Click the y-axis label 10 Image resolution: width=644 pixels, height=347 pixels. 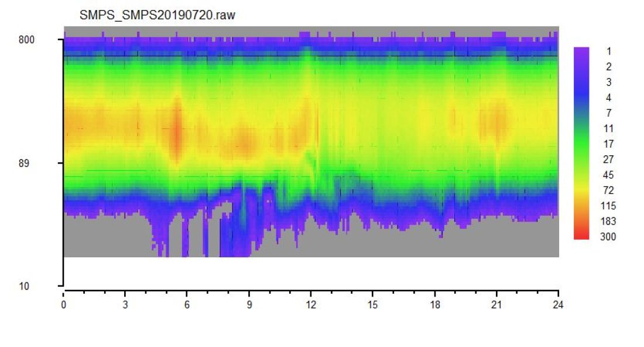coord(24,286)
